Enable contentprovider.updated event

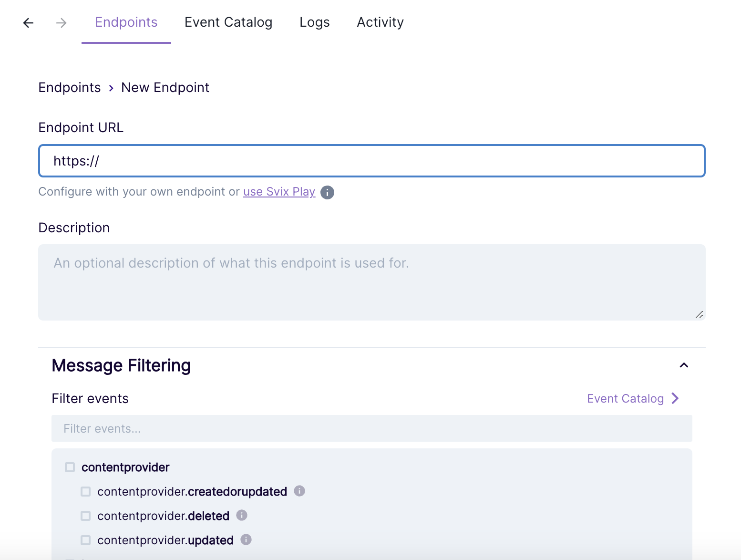[86, 540]
